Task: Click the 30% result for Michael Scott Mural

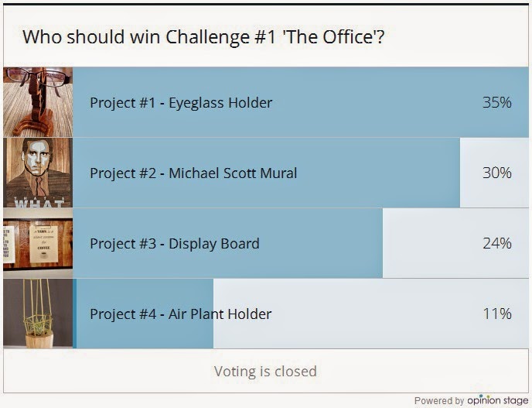Action: pos(496,173)
